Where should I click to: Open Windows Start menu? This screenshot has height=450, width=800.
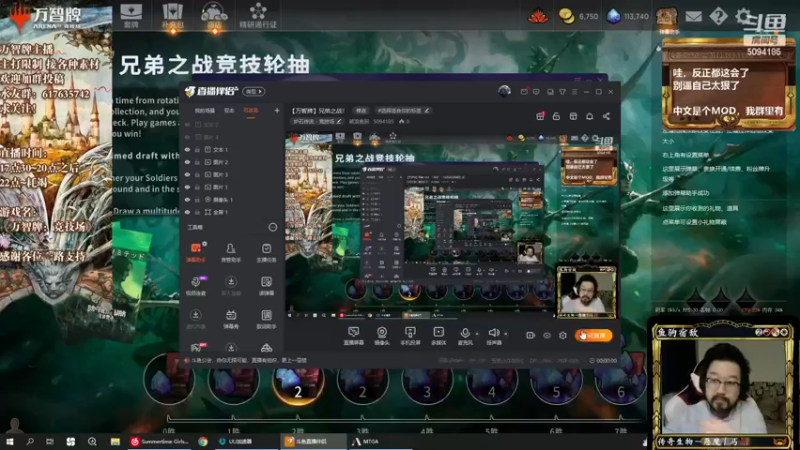pyautogui.click(x=10, y=441)
